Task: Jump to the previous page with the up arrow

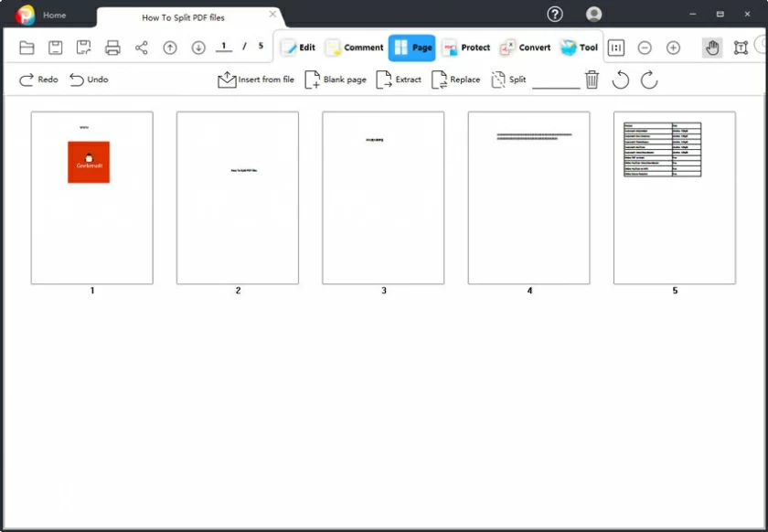Action: 169,48
